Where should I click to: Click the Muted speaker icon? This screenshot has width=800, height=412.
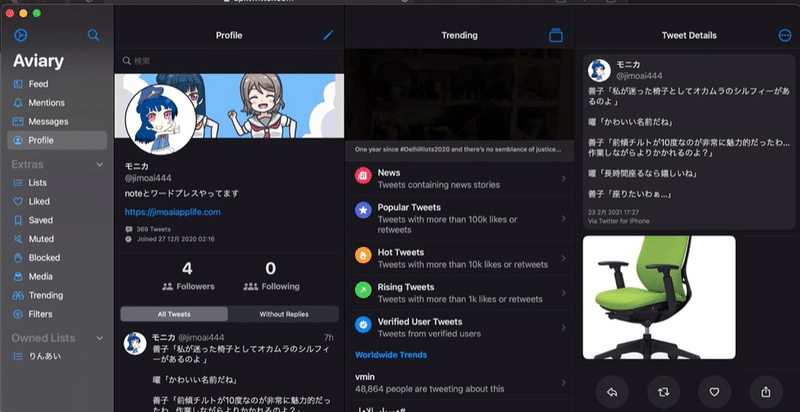(x=18, y=239)
